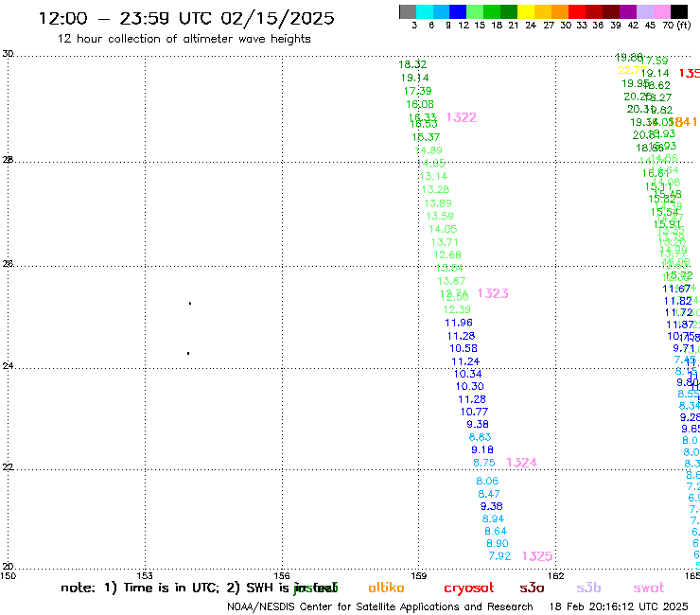Click the wave height value 16.08
Image resolution: width=700 pixels, height=615 pixels.
[x=420, y=104]
